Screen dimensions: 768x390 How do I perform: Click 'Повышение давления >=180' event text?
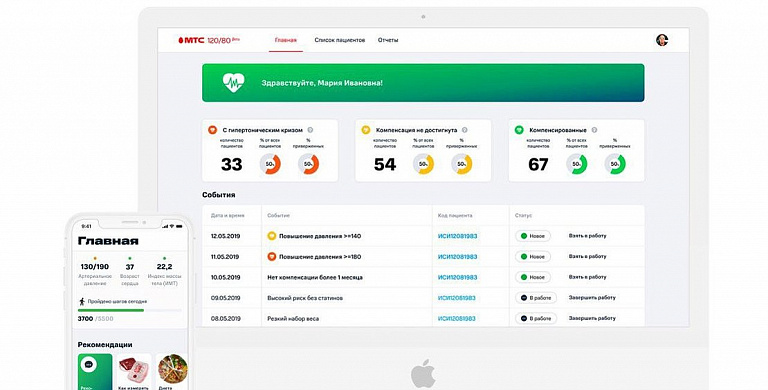320,257
